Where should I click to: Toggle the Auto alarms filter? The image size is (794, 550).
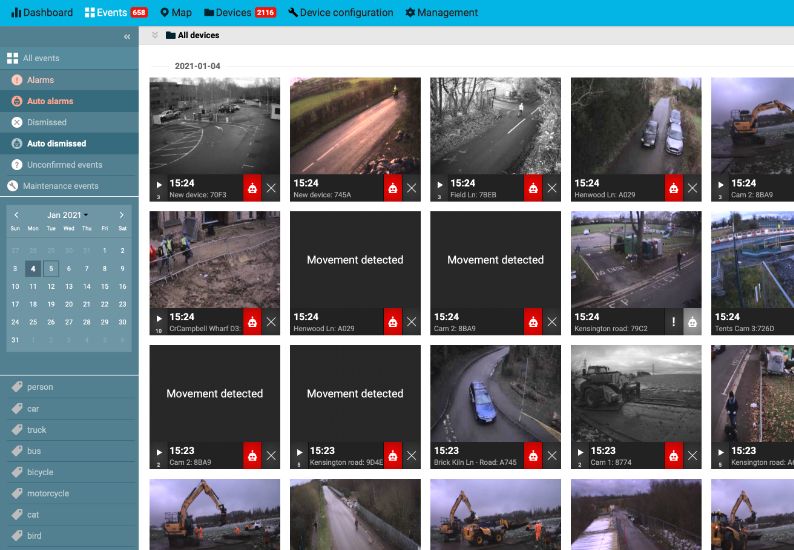click(x=69, y=101)
